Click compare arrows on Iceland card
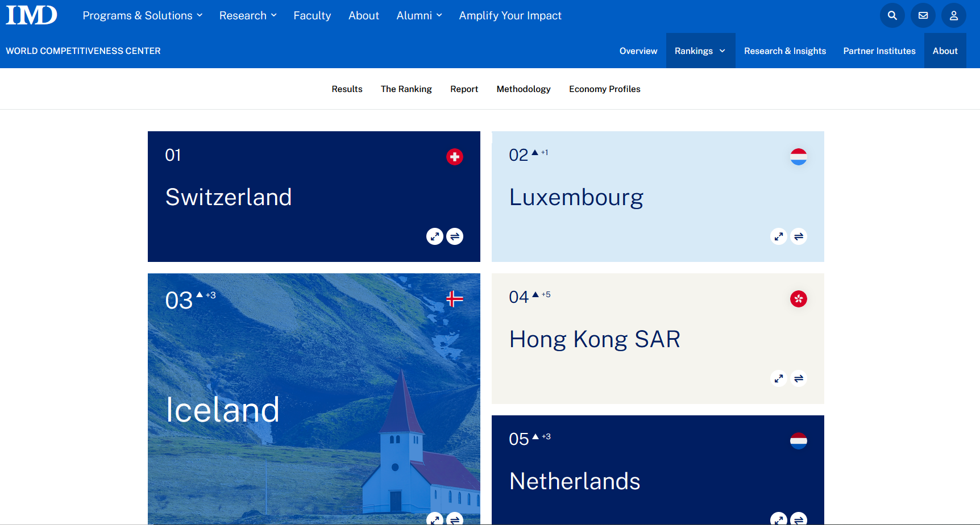This screenshot has height=525, width=980. (x=455, y=519)
